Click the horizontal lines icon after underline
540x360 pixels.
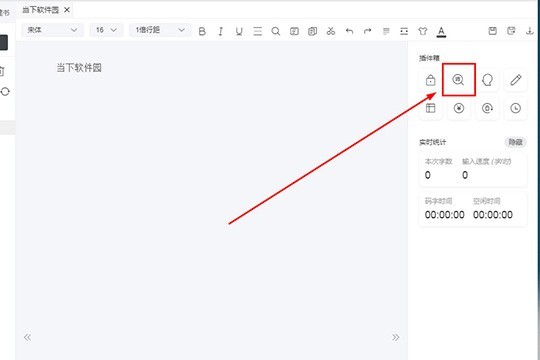(258, 31)
